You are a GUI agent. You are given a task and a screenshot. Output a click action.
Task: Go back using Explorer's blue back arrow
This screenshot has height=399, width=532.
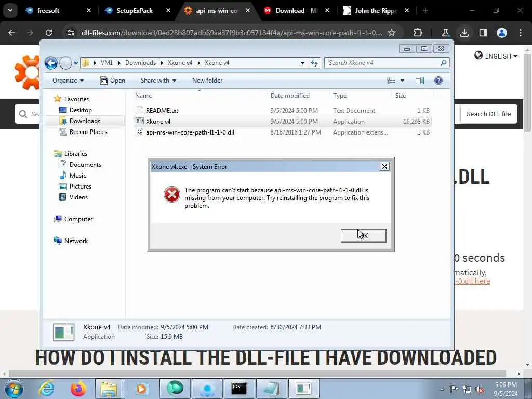[x=51, y=63]
